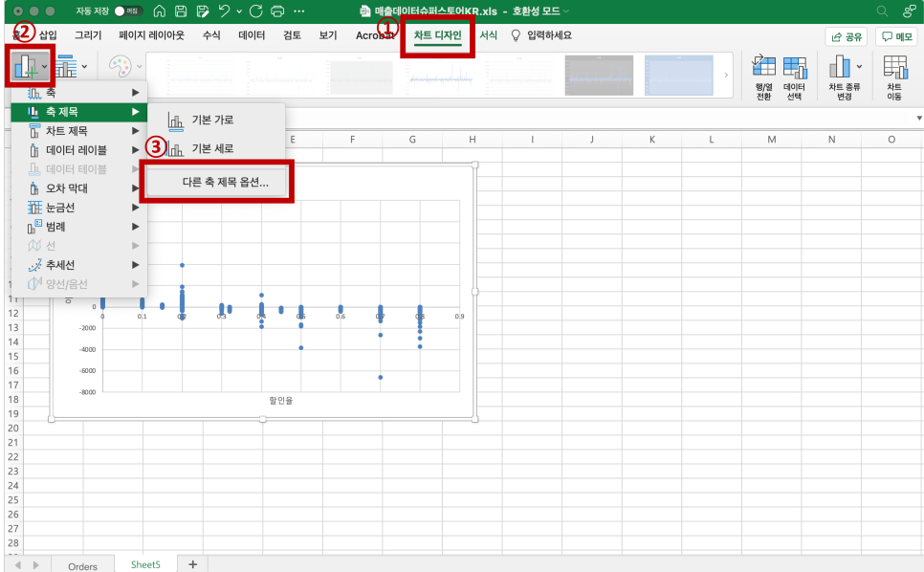The width and height of the screenshot is (924, 572).
Task: Expand the formula bar dropdown arrow
Action: (918, 119)
